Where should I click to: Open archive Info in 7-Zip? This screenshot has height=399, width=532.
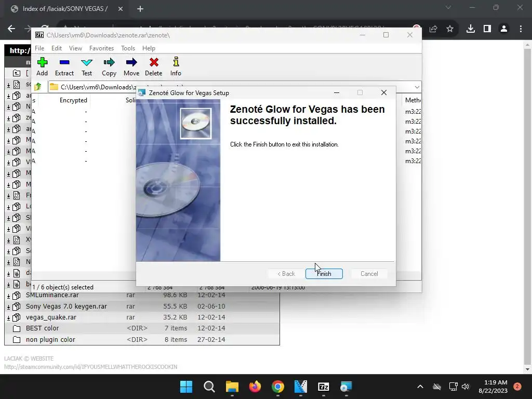tap(176, 67)
